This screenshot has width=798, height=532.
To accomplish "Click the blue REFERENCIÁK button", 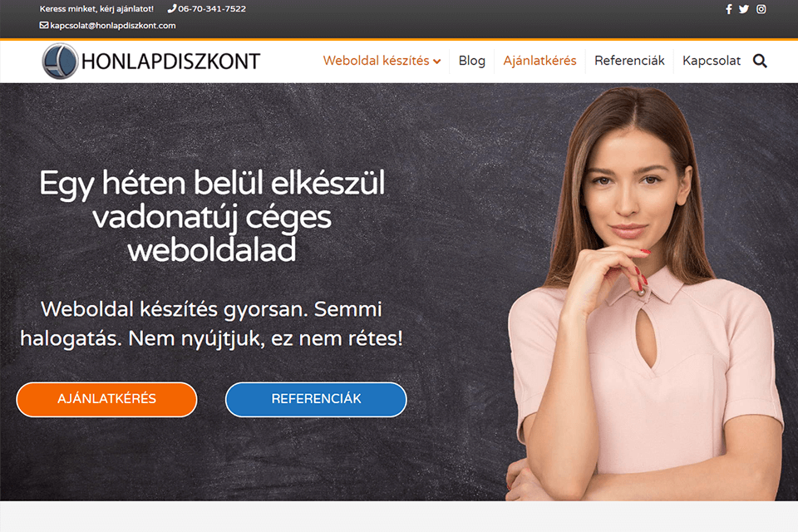I will (x=316, y=399).
